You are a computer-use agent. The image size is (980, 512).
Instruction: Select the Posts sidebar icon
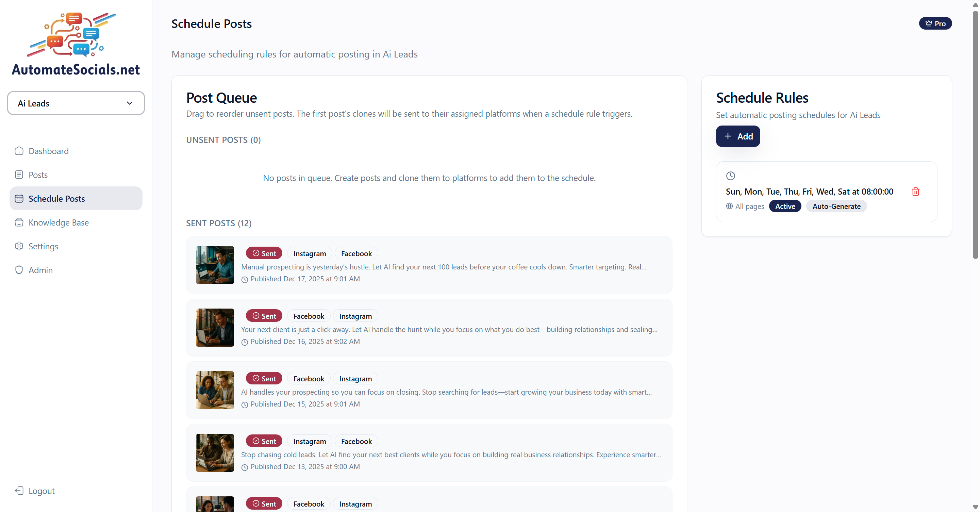coord(19,174)
